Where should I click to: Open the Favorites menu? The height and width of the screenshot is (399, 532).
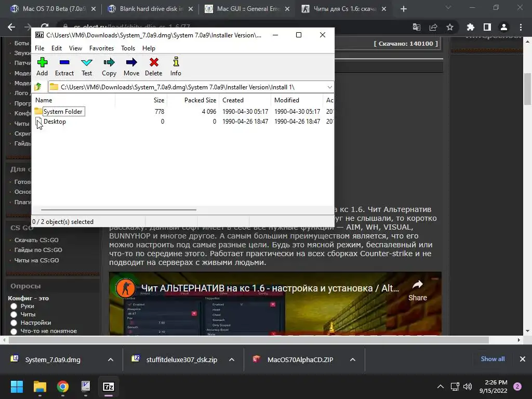(x=101, y=48)
